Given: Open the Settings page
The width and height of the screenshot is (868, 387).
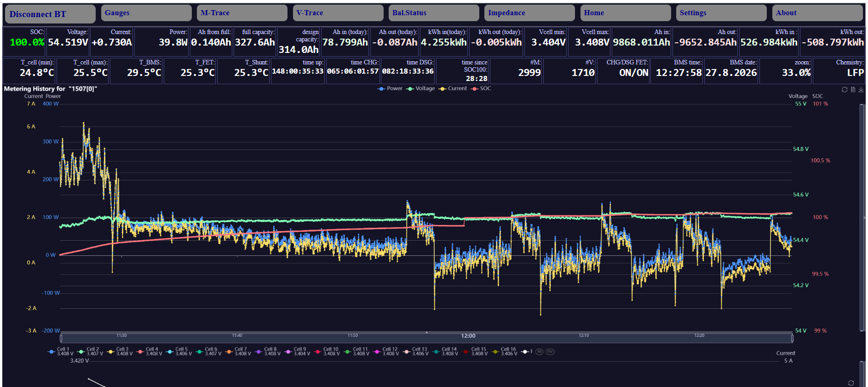Looking at the screenshot, I should click(x=721, y=13).
